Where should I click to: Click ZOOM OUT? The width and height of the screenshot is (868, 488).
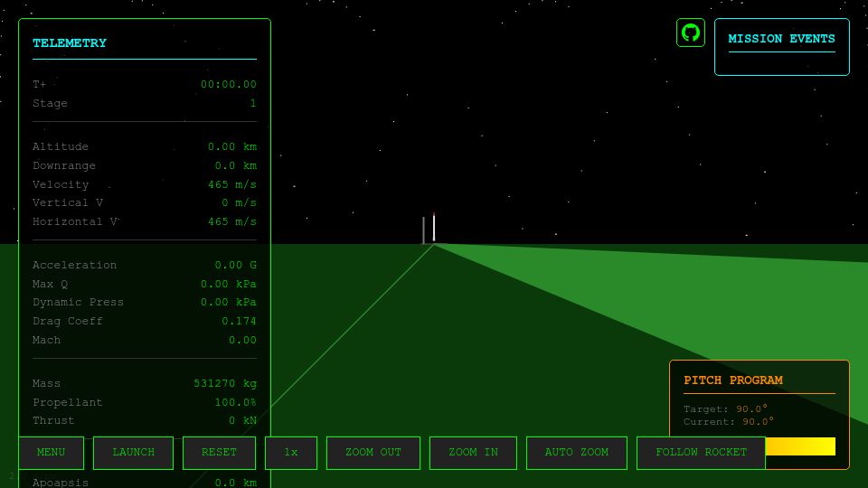point(373,453)
